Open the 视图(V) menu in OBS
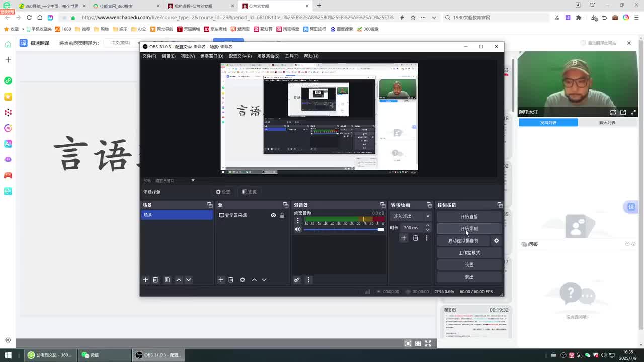Screen dimensions: 644x362 coord(188,56)
